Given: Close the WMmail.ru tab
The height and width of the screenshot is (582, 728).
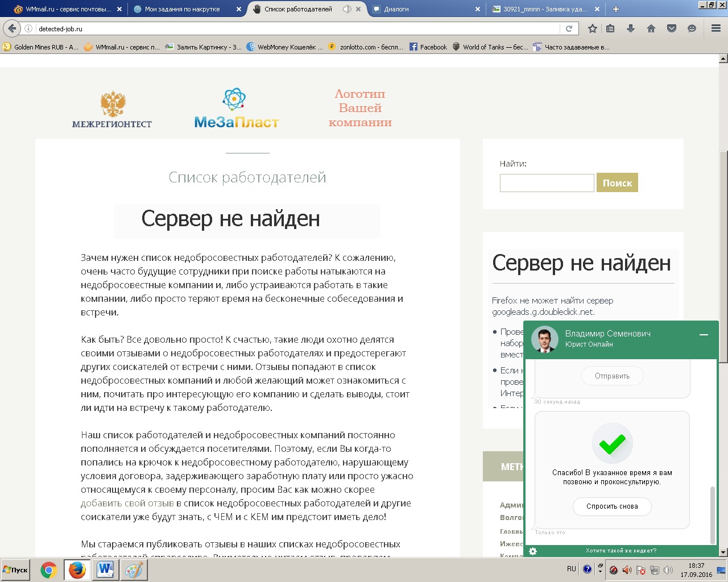Looking at the screenshot, I should coord(119,9).
